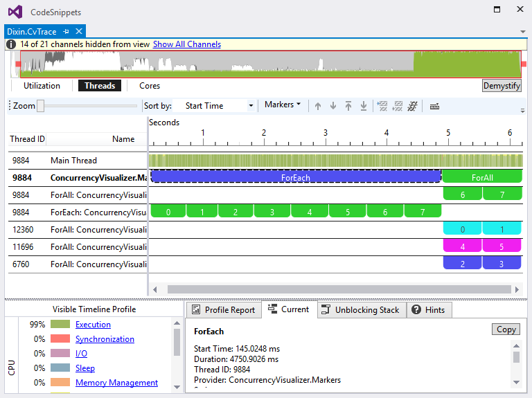Open document tab list dropdown arrow

(x=523, y=32)
